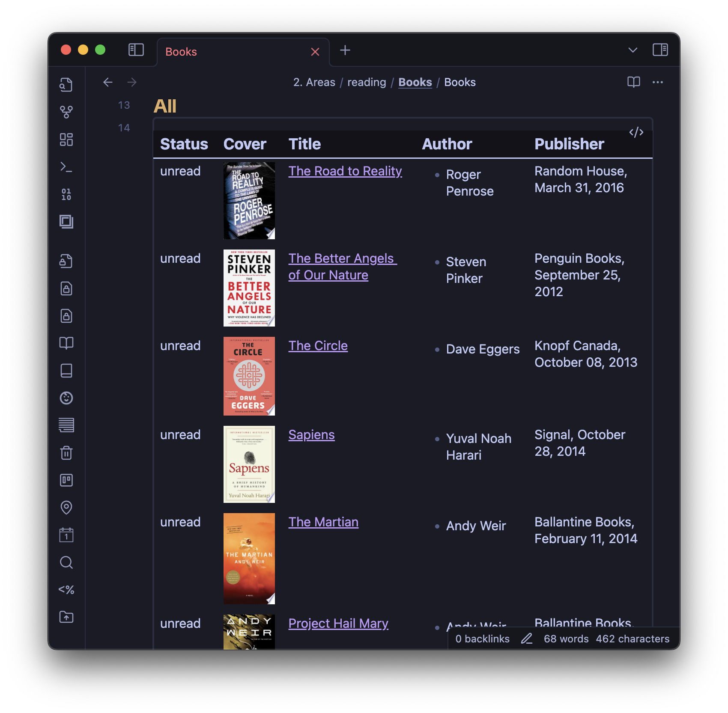Click the Yuval Noah Harari author cell
The height and width of the screenshot is (713, 728).
tap(479, 446)
